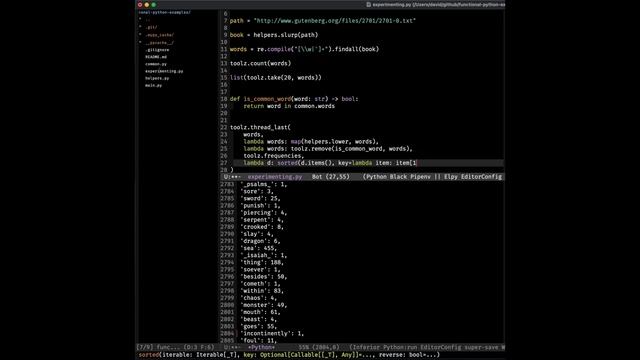The image size is (640, 360).
Task: Click the sorted() signature in echo area
Action: coord(289,355)
